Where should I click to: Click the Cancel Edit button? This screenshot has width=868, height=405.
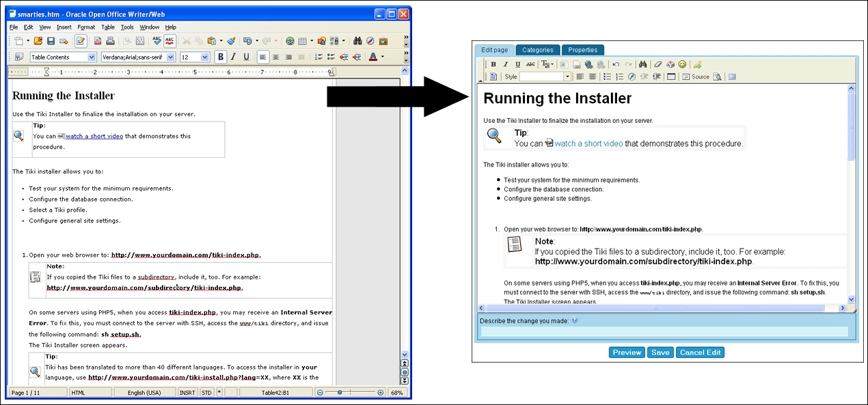(x=699, y=352)
